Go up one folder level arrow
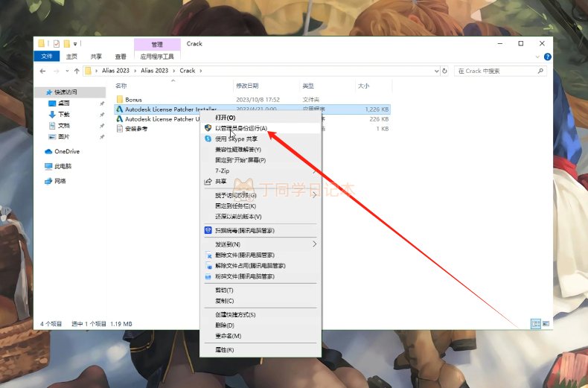588x388 pixels. tap(77, 71)
